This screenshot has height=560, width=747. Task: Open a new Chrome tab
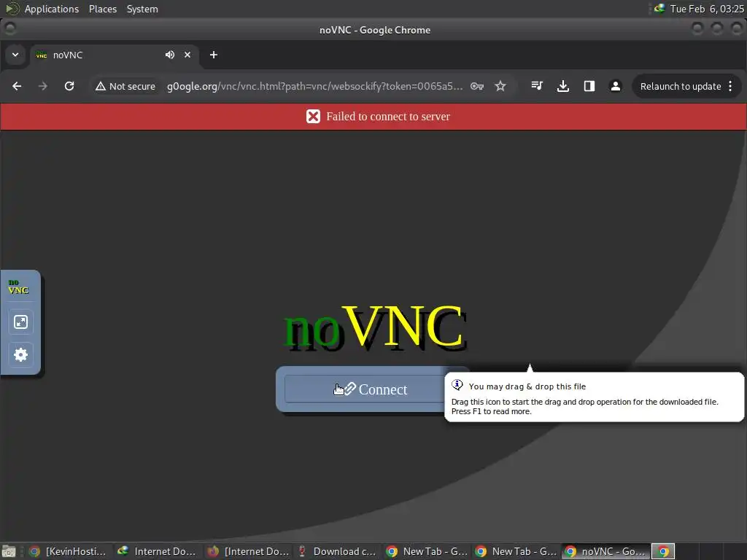tap(214, 55)
